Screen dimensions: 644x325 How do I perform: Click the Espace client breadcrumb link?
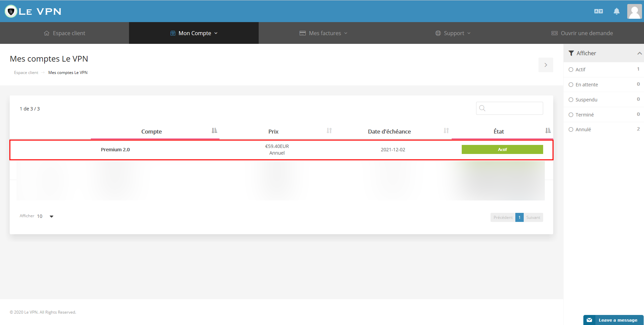pos(26,73)
